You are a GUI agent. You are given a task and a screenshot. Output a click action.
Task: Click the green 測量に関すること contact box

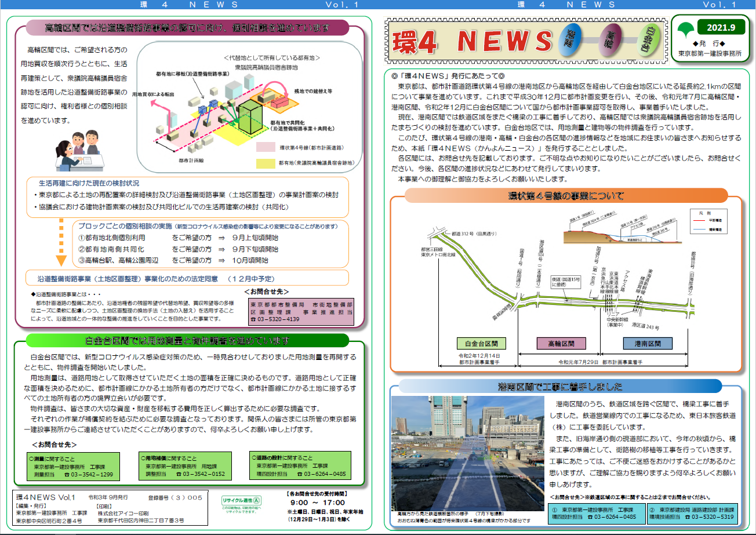[x=73, y=466]
